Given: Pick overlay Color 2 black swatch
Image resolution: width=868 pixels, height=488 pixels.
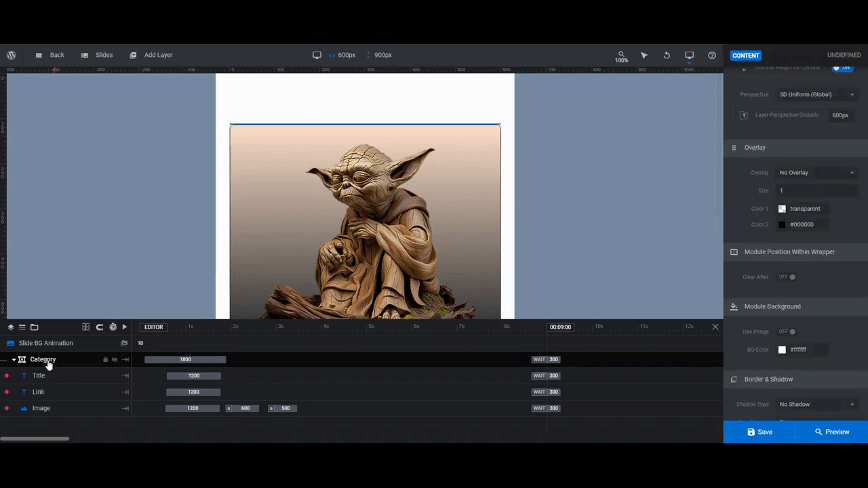Looking at the screenshot, I should (x=782, y=224).
